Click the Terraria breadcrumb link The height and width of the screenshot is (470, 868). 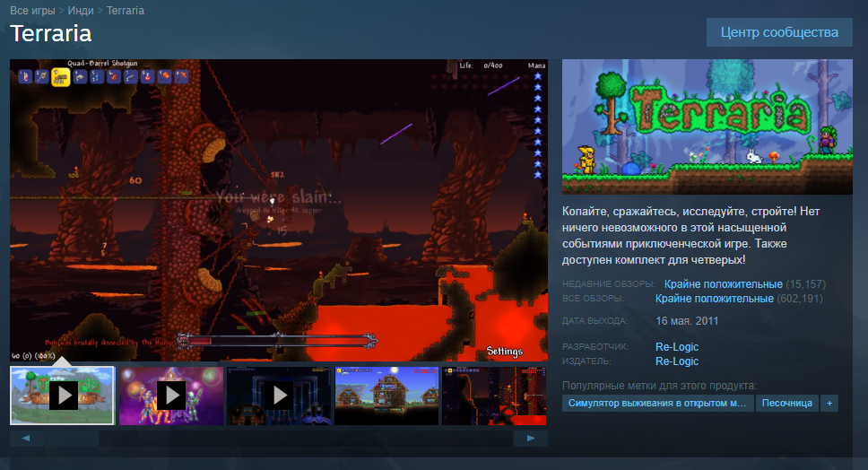(x=126, y=11)
